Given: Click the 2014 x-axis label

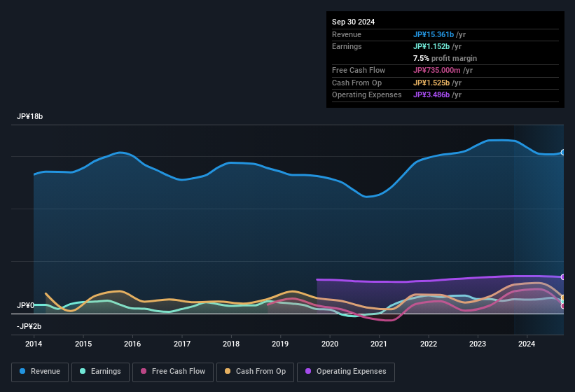Looking at the screenshot, I should click(34, 344).
